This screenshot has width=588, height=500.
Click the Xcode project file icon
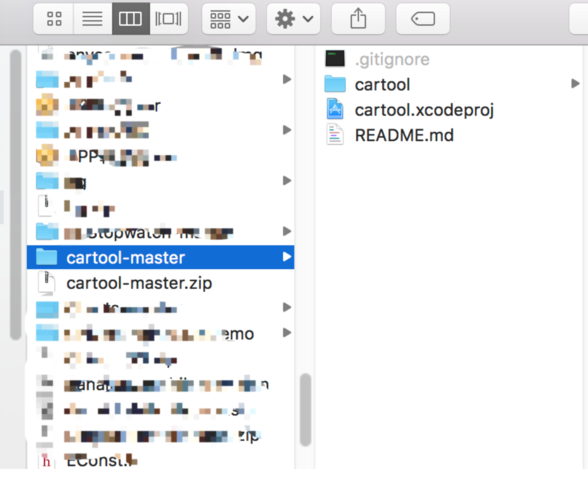point(335,109)
